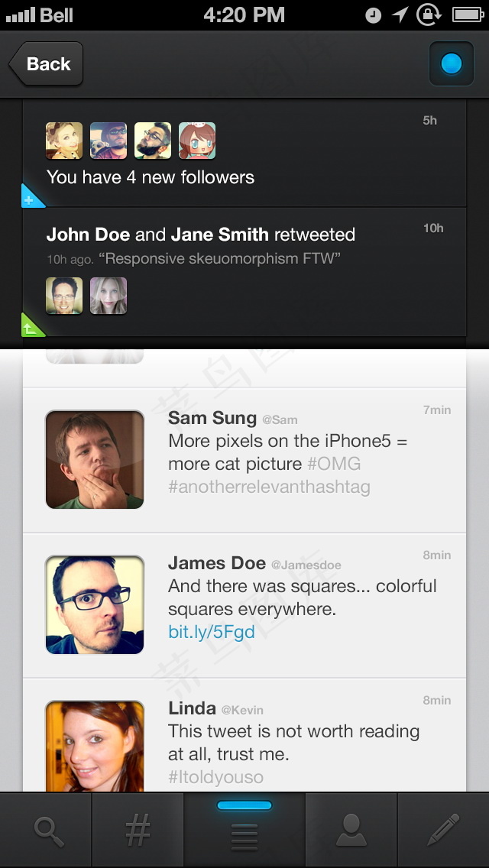This screenshot has height=868, width=489.
Task: Tap the Back button
Action: pyautogui.click(x=47, y=63)
